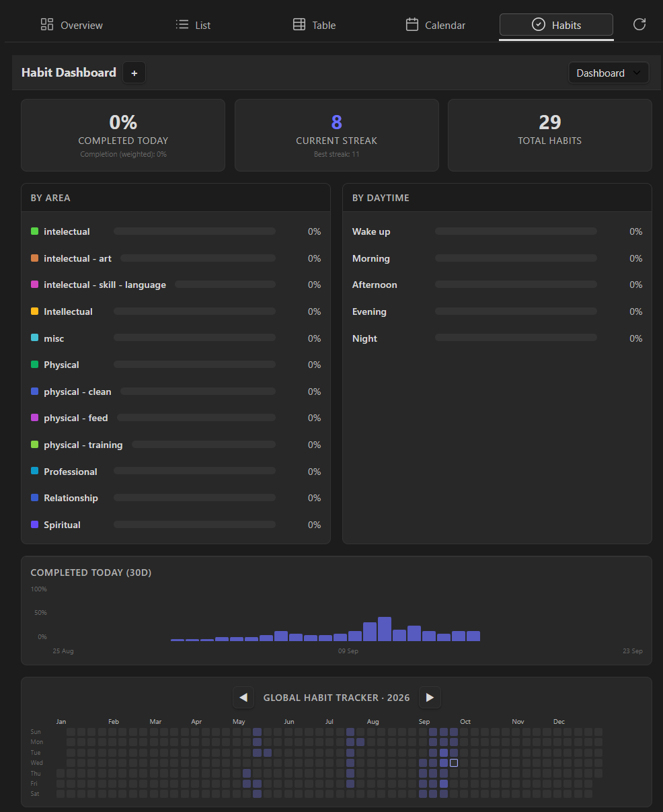Click the 'Afternoon' daytime label
Viewport: 663px width, 812px height.
[375, 285]
